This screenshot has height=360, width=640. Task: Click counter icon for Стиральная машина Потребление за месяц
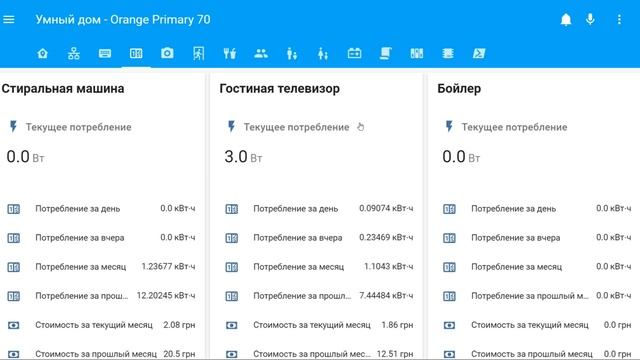point(13,267)
